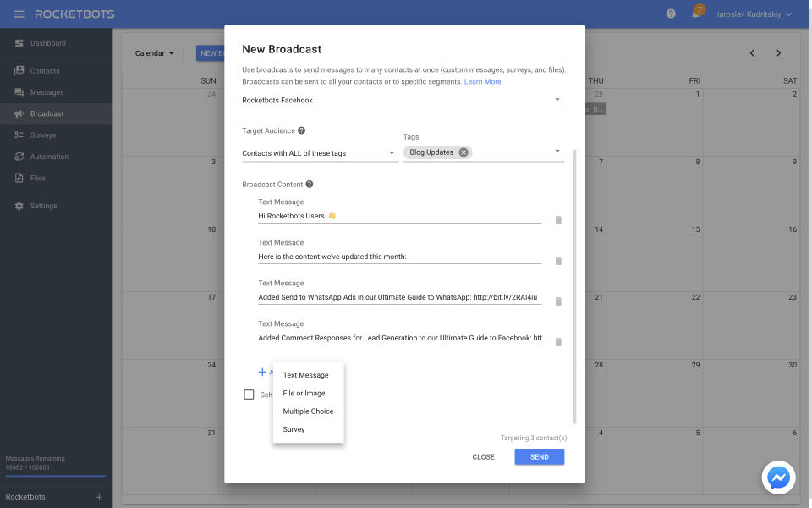Add workspace with plus next to Rocketbots
Viewport: 812px width, 508px height.
point(99,497)
